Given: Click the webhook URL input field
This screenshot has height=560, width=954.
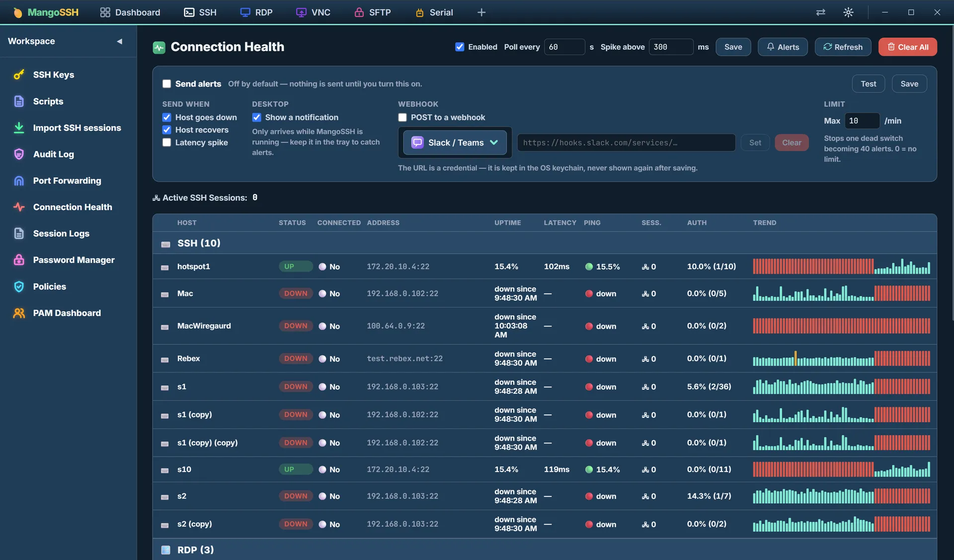Looking at the screenshot, I should 627,143.
